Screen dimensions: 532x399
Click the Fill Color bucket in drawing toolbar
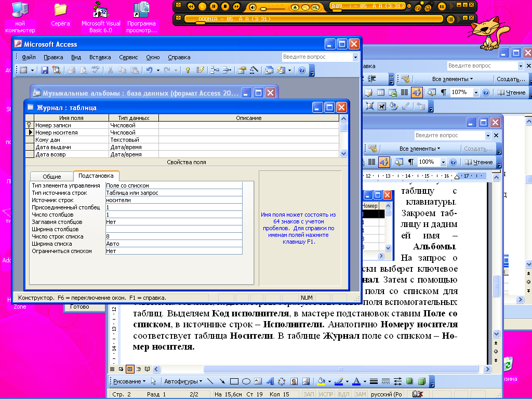point(321,381)
